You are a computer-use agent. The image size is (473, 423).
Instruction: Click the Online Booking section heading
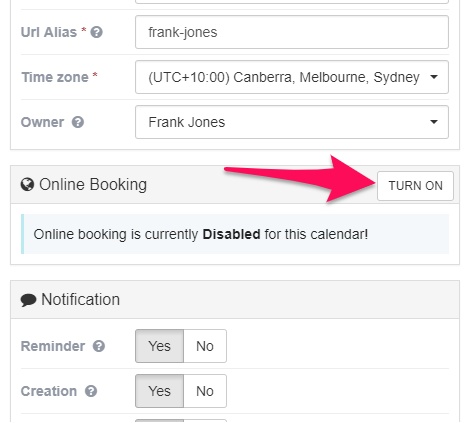[x=93, y=185]
